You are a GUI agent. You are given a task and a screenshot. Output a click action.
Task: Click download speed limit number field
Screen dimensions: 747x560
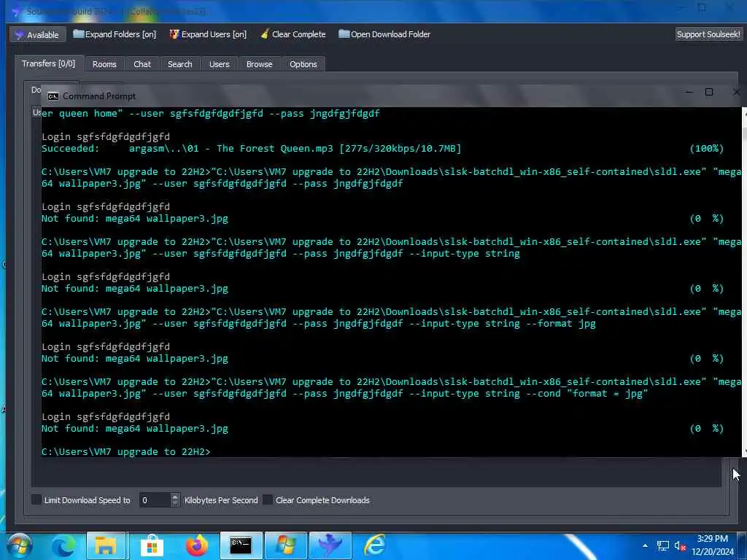pyautogui.click(x=155, y=500)
